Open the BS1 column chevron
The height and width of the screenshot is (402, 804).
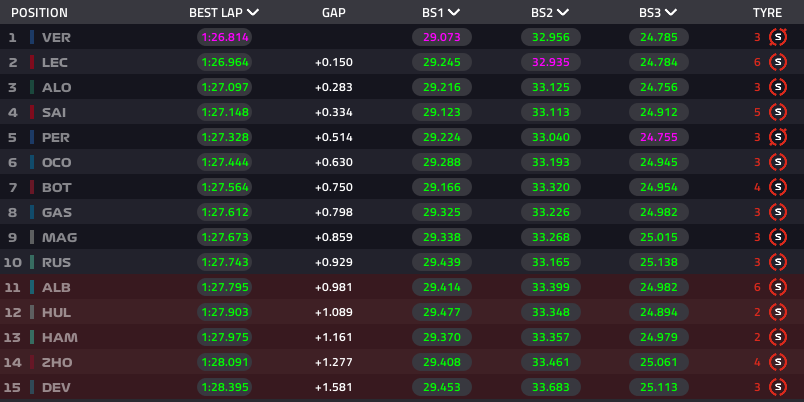[x=454, y=13]
